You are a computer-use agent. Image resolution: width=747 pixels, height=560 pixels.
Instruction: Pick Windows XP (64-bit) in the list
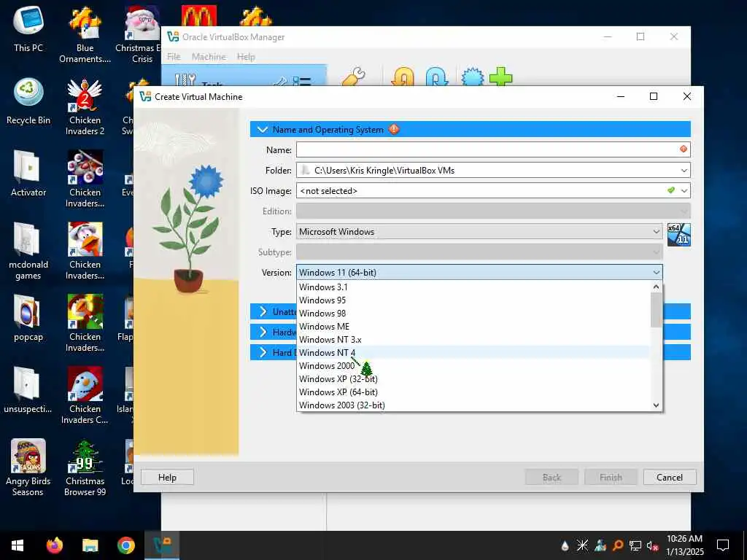point(473,392)
